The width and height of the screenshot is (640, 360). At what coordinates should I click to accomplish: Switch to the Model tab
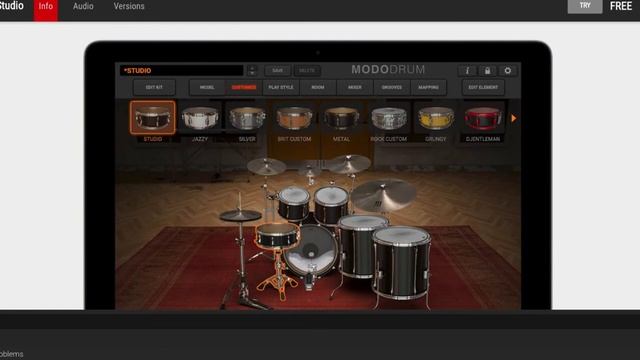[207, 87]
